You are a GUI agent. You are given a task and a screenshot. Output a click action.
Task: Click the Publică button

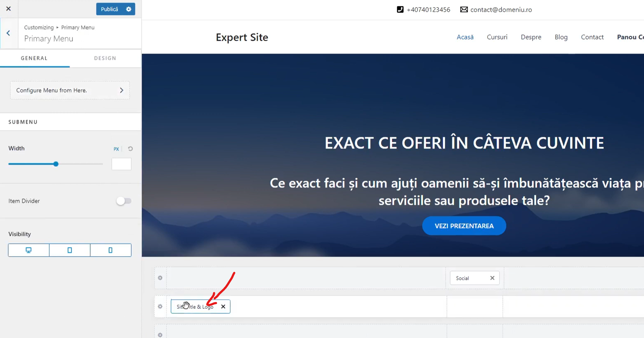pos(109,9)
